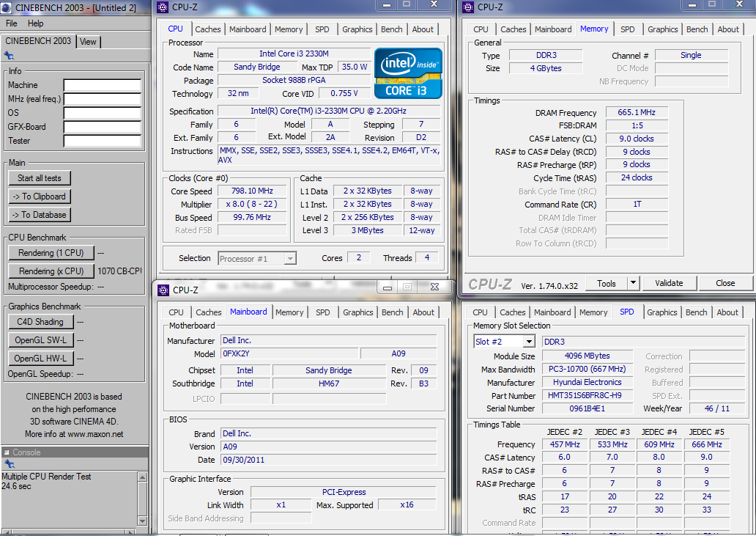
Task: Click the CPU-Z chip icon in the Mainboard window title
Action: point(163,290)
